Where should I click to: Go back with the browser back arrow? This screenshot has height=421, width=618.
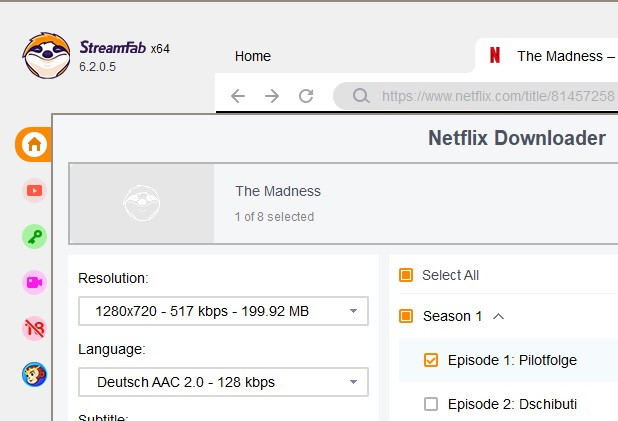click(237, 96)
